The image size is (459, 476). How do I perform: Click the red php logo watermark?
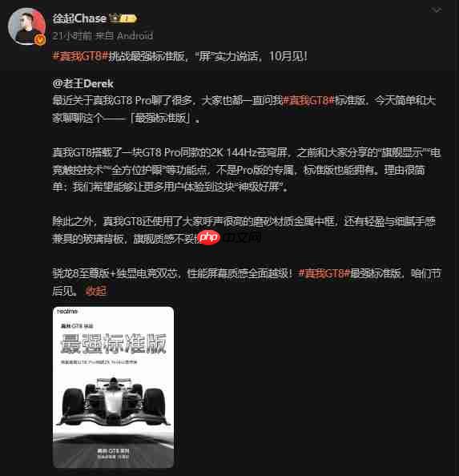tap(209, 236)
